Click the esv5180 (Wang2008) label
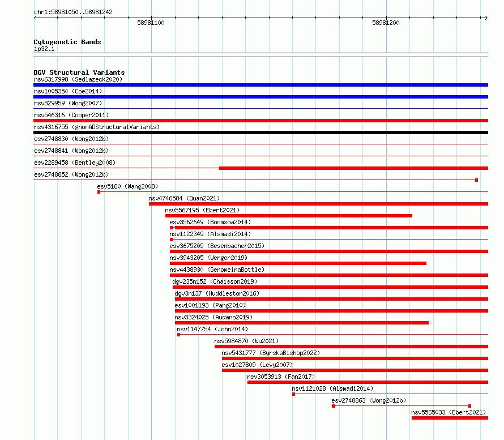Screen dimensions: 504x440 coord(127,186)
